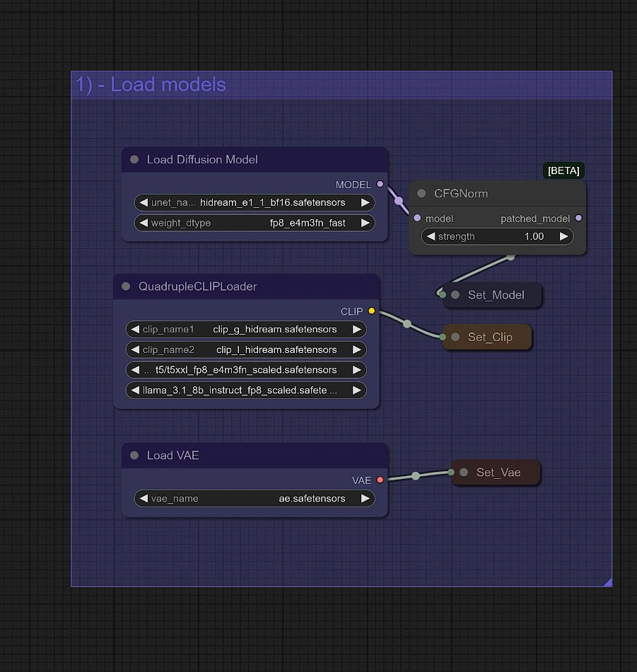Click next arrow on clip_name1 field
This screenshot has height=672, width=637.
pyautogui.click(x=356, y=329)
